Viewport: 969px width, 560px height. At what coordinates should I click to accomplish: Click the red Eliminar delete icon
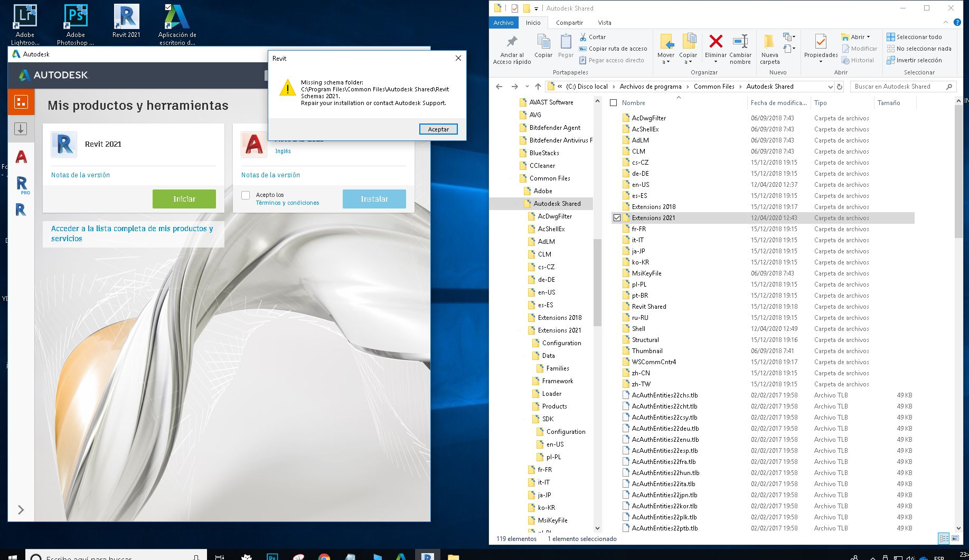pos(716,42)
